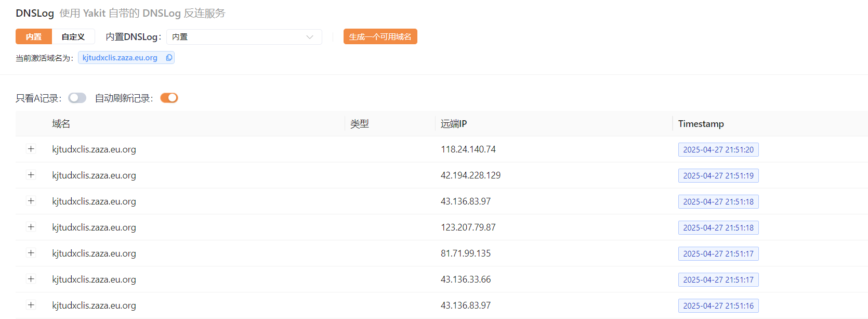Select the 内置 tab

pos(34,37)
